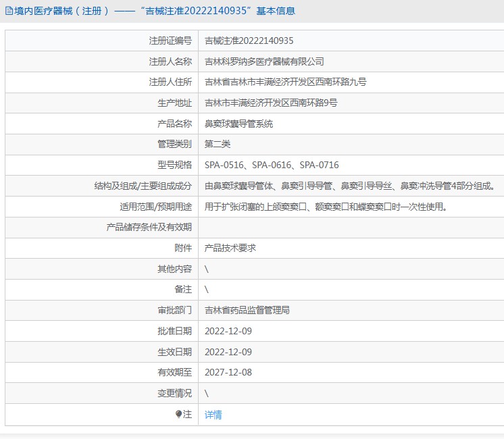
Task: Click the registrant name 吉林科罗纳多医疗器械有限公司
Action: [264, 61]
